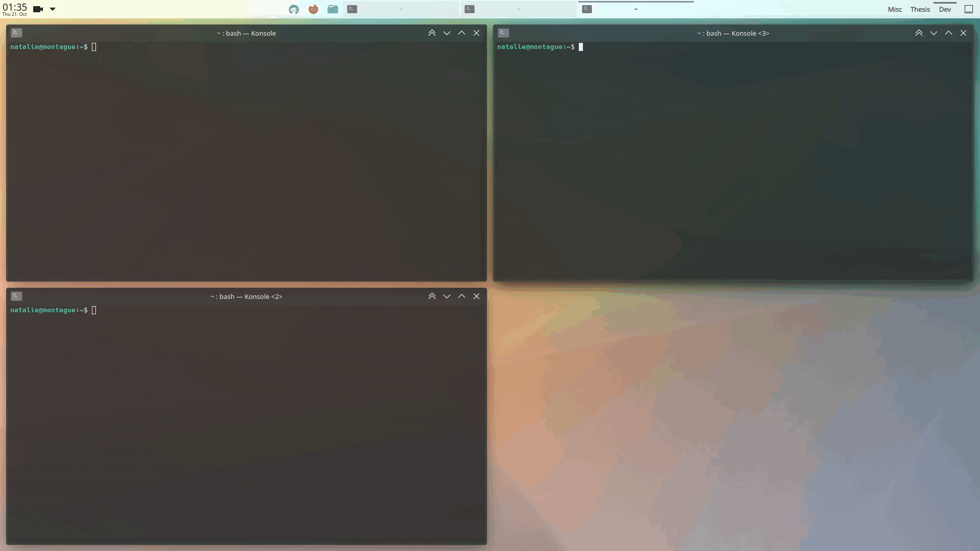Launch the file manager from the panel
This screenshot has width=980, height=551.
tap(333, 9)
